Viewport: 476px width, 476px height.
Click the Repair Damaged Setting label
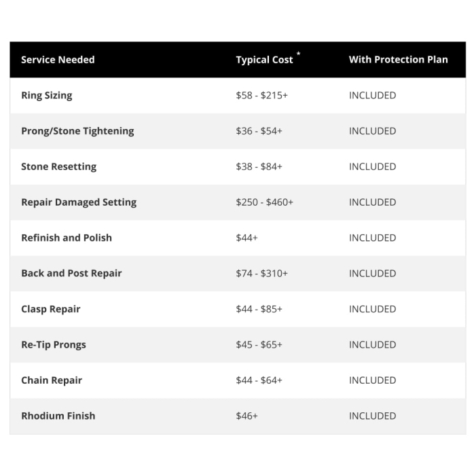pos(79,202)
